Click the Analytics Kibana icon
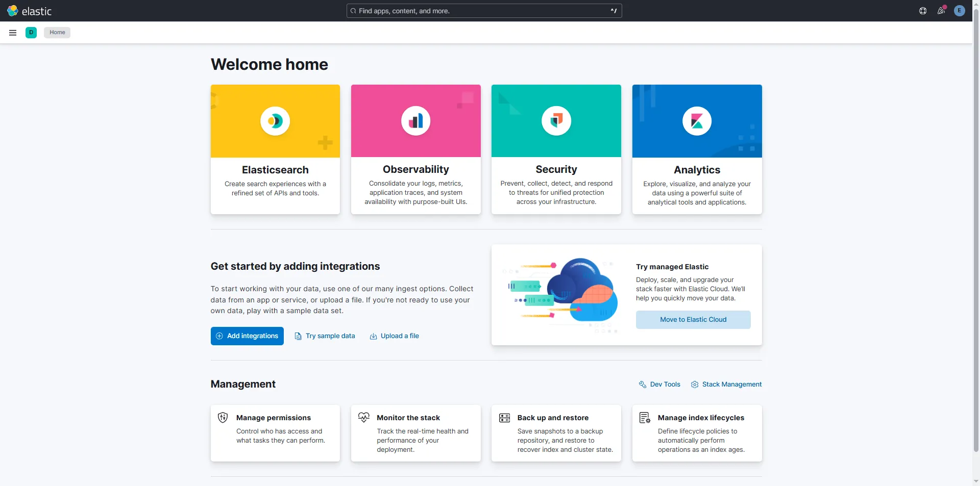980x486 pixels. point(697,121)
